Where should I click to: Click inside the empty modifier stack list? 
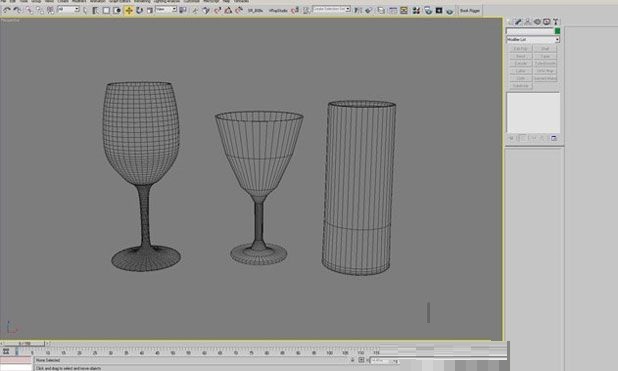click(x=533, y=113)
